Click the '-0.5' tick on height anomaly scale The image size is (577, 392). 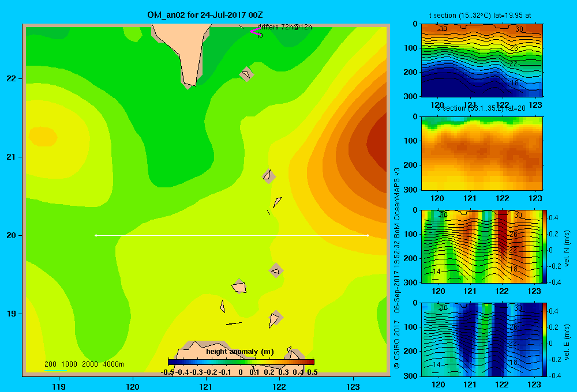(167, 372)
